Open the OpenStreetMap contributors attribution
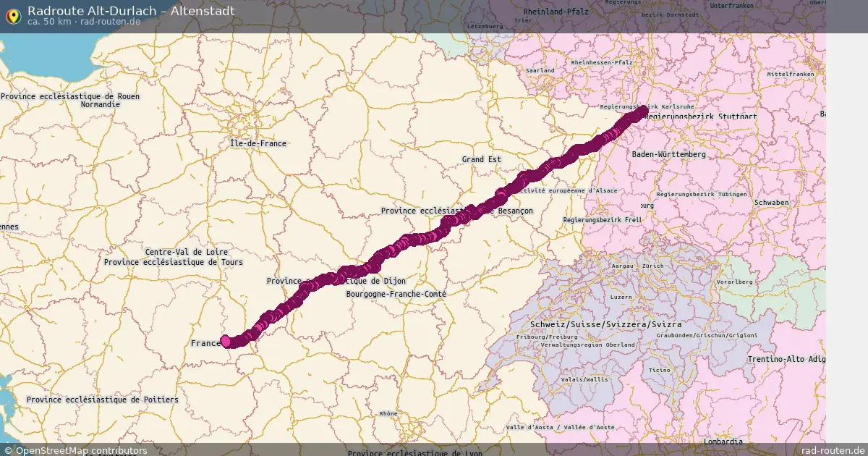This screenshot has height=456, width=868. (x=75, y=450)
